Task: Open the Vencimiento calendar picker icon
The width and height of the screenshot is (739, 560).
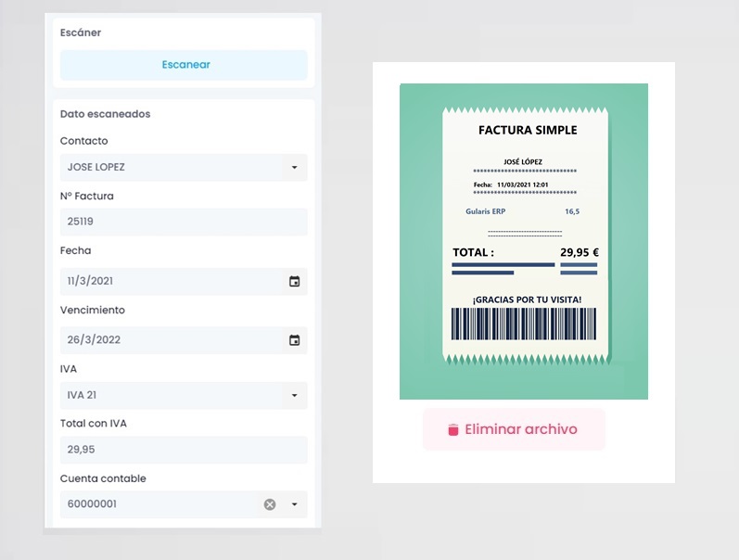Action: pyautogui.click(x=294, y=340)
